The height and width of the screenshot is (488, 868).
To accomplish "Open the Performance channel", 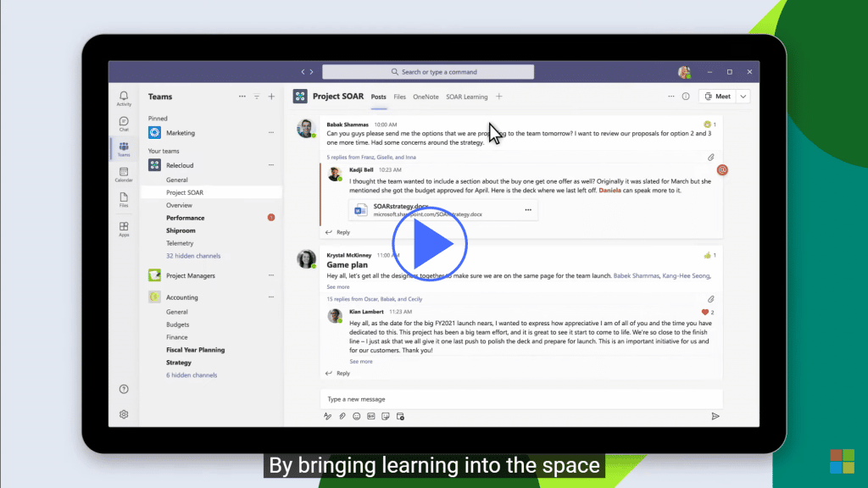I will click(x=186, y=218).
